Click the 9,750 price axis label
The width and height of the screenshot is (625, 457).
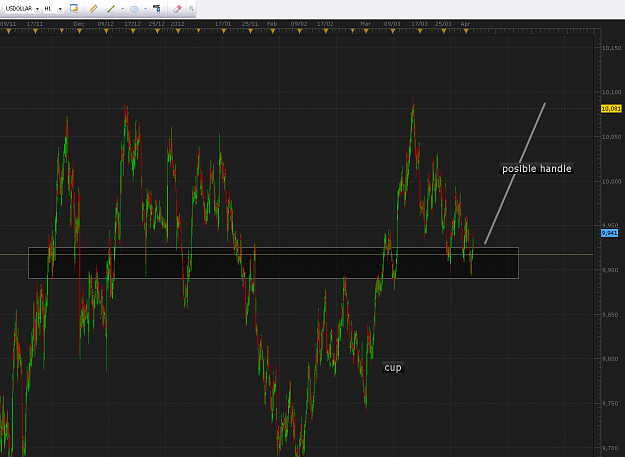pos(610,404)
